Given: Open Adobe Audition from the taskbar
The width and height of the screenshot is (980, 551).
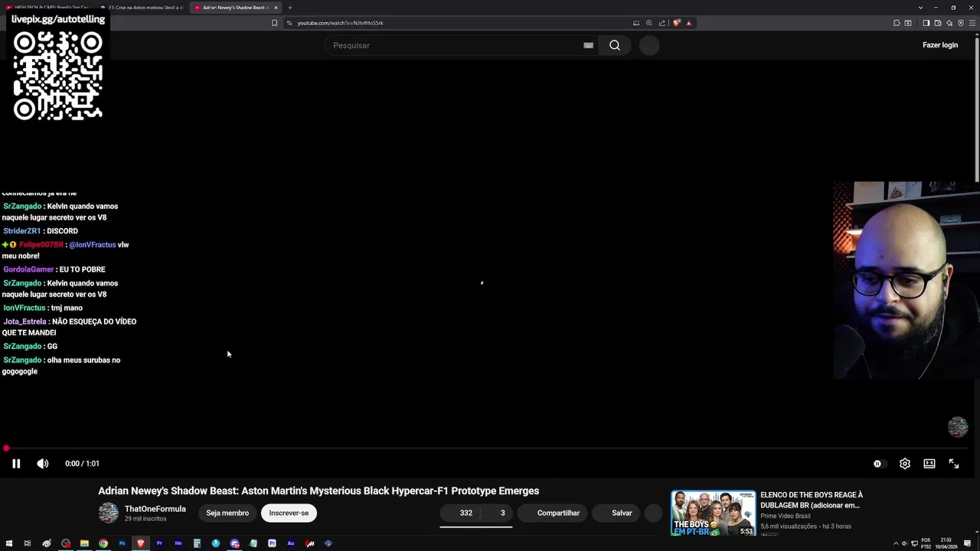Looking at the screenshot, I should pos(291,543).
